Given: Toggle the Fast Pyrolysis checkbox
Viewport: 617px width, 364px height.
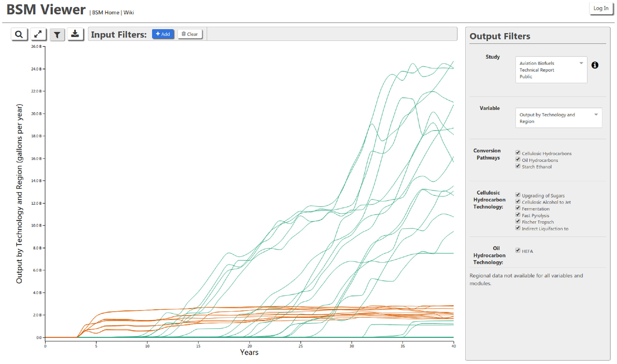Looking at the screenshot, I should [518, 215].
